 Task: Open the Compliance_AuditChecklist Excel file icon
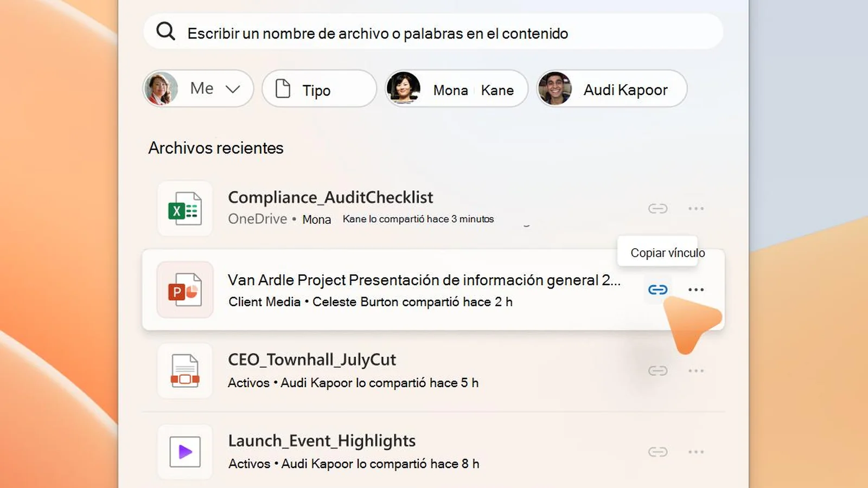pyautogui.click(x=185, y=209)
